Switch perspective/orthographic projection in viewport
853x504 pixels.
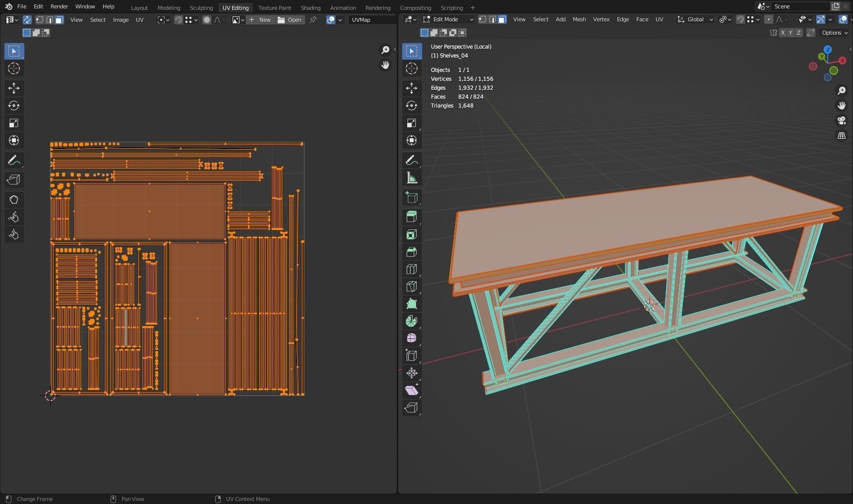pos(842,135)
